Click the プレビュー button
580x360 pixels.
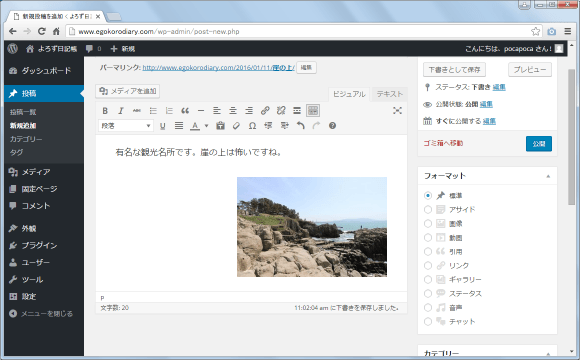pos(530,70)
